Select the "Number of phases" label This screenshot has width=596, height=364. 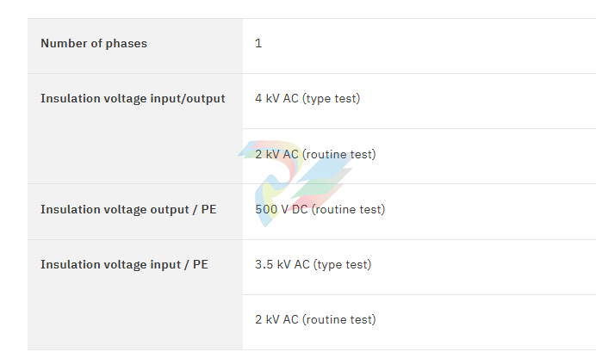coord(94,44)
